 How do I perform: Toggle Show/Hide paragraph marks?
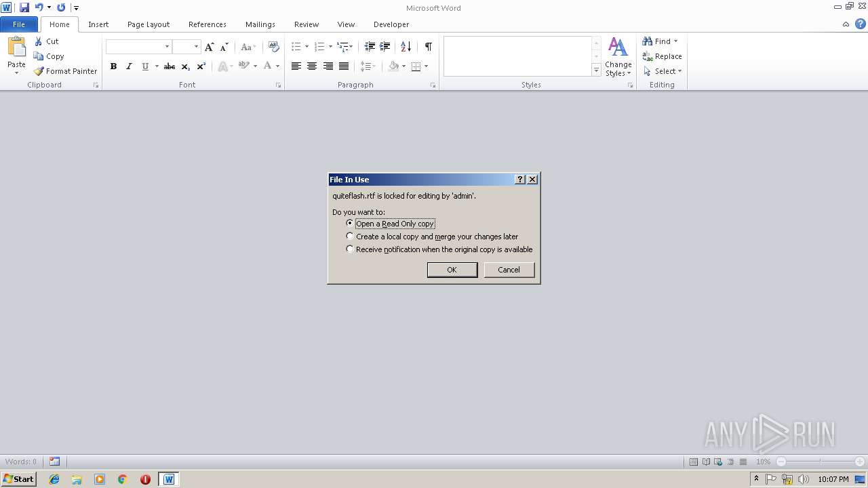pyautogui.click(x=428, y=47)
